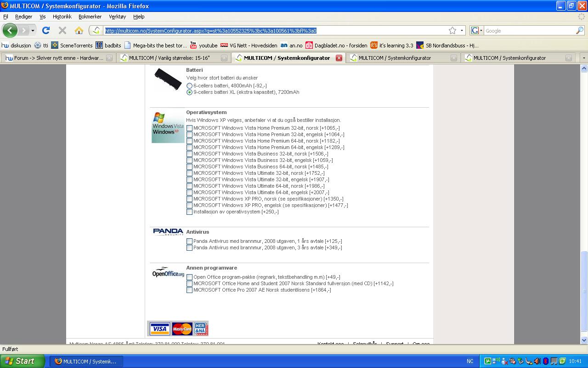Open SceneTorrents bookmark
Screen dimensions: 588x368
(72, 45)
